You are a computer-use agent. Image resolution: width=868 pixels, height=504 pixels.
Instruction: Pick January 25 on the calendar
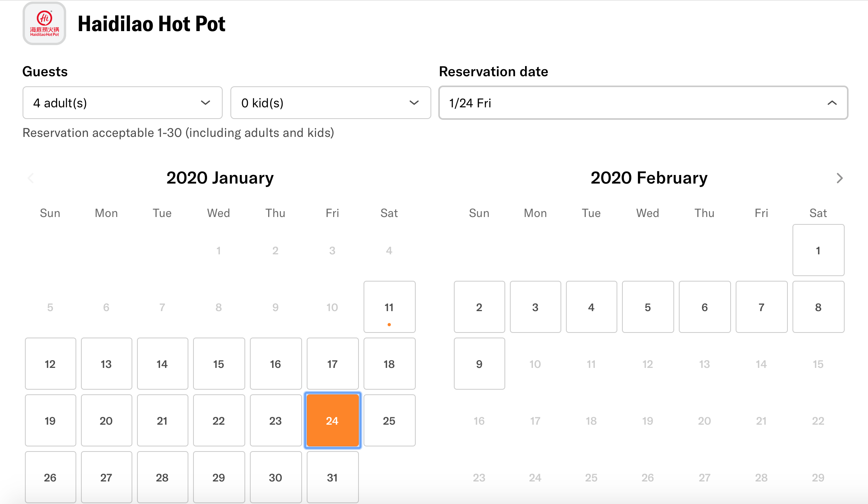coord(389,421)
